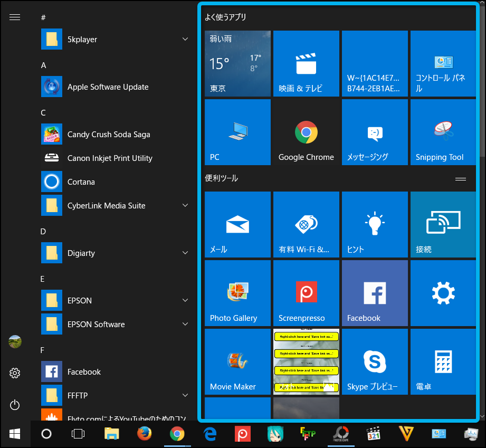The width and height of the screenshot is (486, 448).
Task: Open the Candy Crush Soda Saga app
Action: click(109, 135)
